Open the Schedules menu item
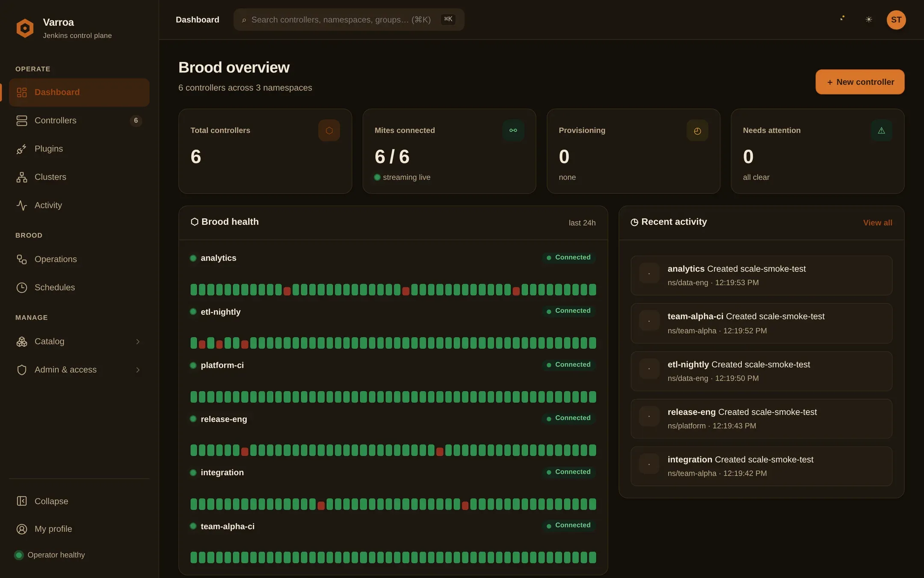 pyautogui.click(x=79, y=288)
